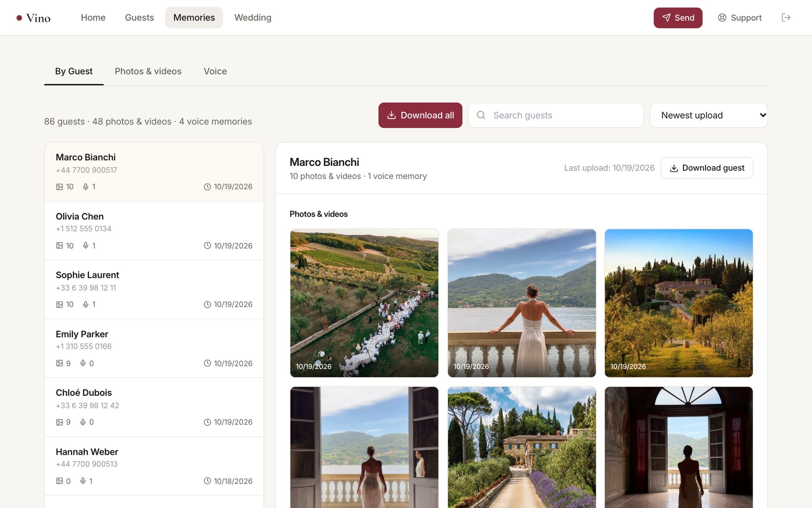Open the Newest upload sort dropdown

pyautogui.click(x=708, y=115)
